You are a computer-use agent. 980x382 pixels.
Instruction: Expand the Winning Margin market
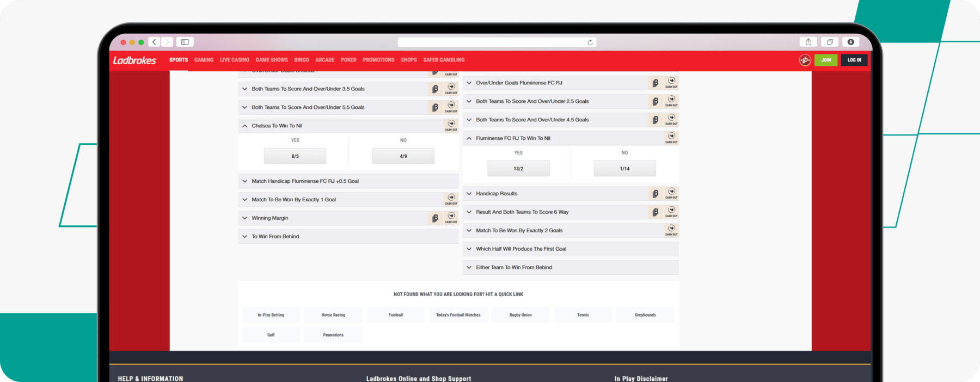tap(348, 218)
